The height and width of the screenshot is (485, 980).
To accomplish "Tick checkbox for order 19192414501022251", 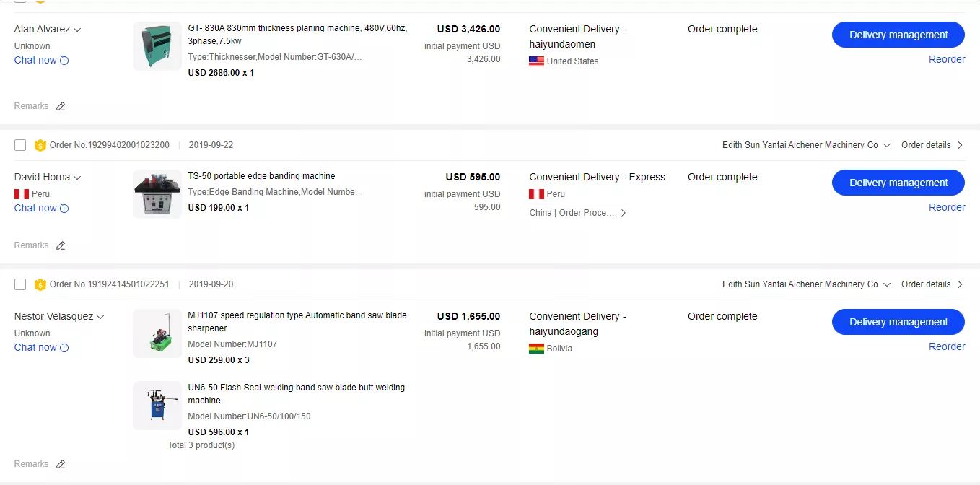I will coord(20,284).
